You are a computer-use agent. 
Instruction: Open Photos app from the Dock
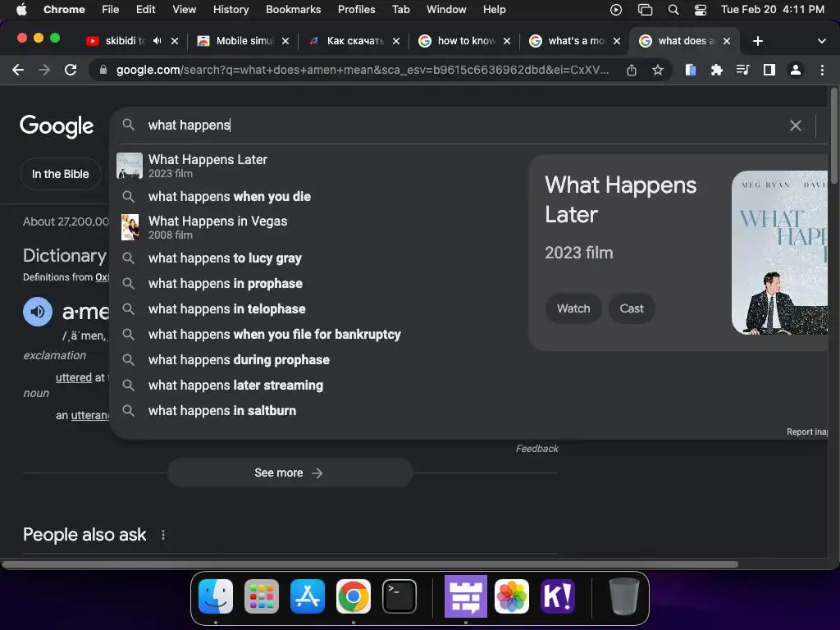click(512, 596)
